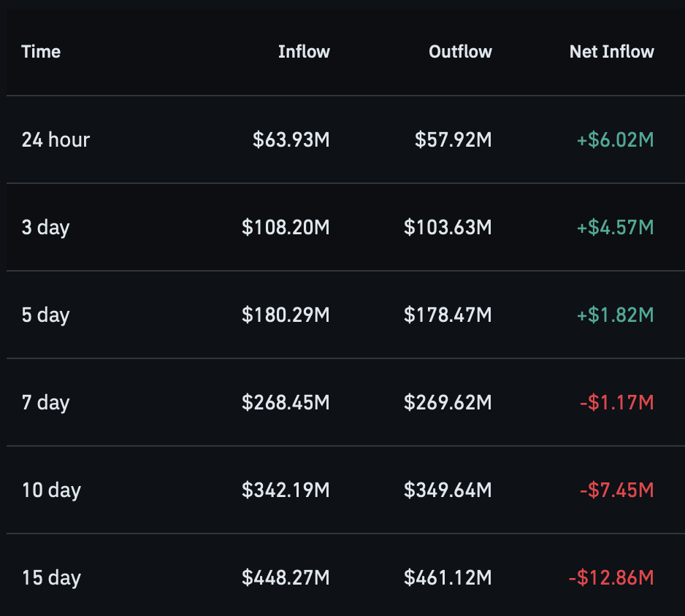Click the $63.93M inflow value

(291, 139)
